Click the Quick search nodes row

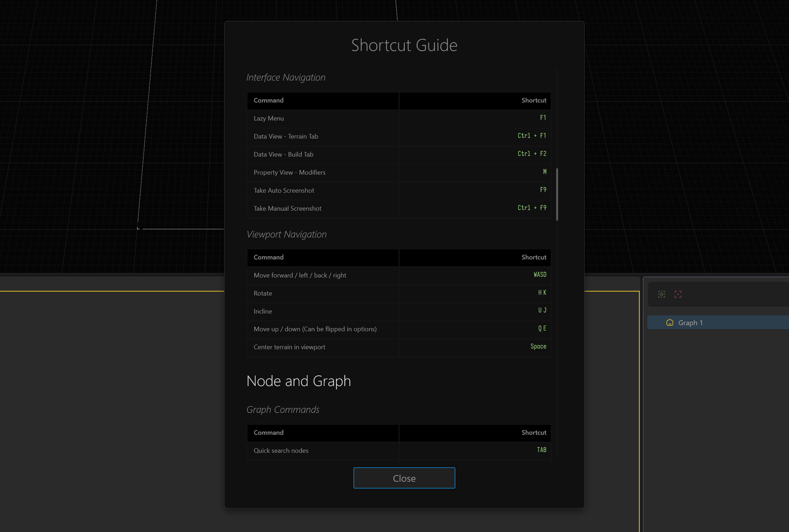(x=345, y=450)
